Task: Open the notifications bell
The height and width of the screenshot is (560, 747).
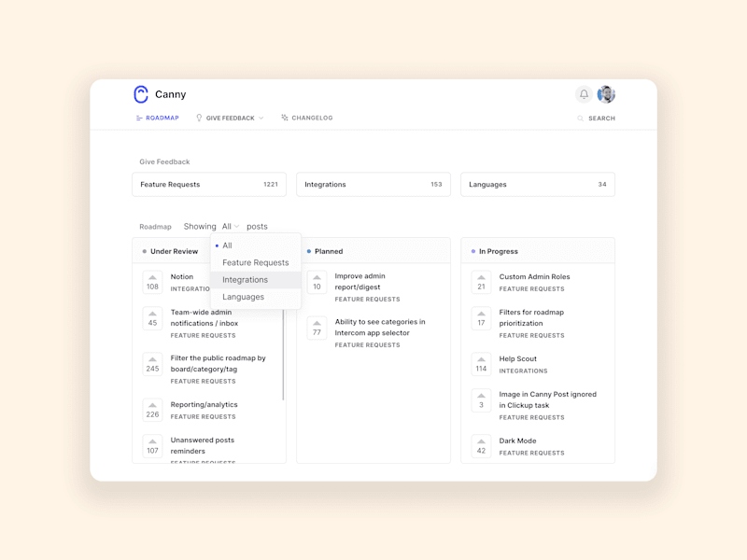Action: pos(584,94)
